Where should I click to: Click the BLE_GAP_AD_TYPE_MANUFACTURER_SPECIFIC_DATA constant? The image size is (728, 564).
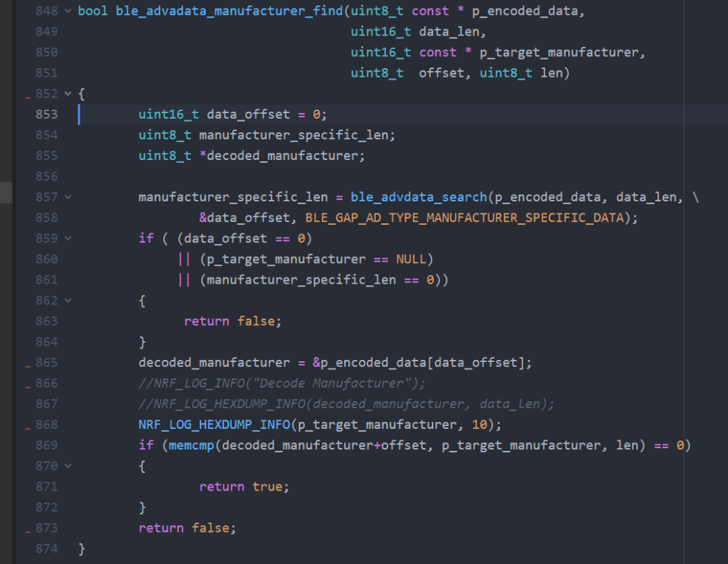click(x=464, y=218)
